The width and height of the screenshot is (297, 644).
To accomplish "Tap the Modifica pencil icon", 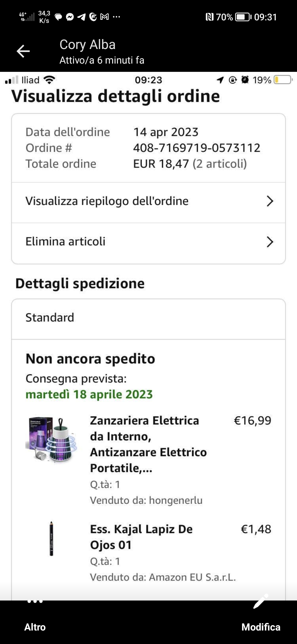I will click(260, 602).
